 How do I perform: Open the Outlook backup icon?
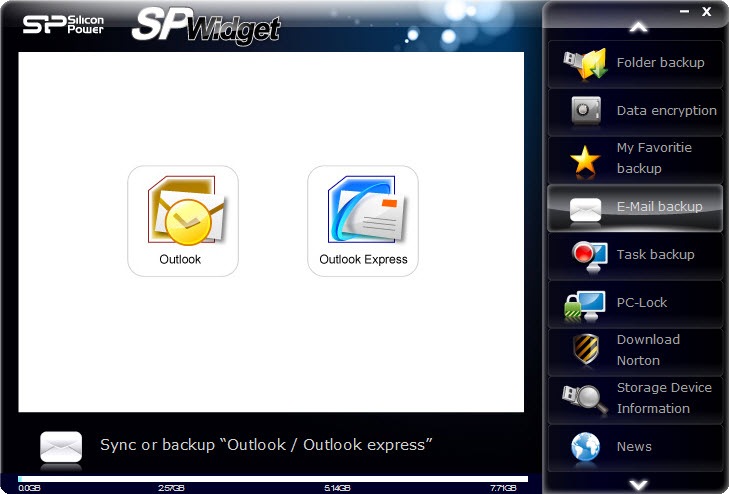pos(183,221)
